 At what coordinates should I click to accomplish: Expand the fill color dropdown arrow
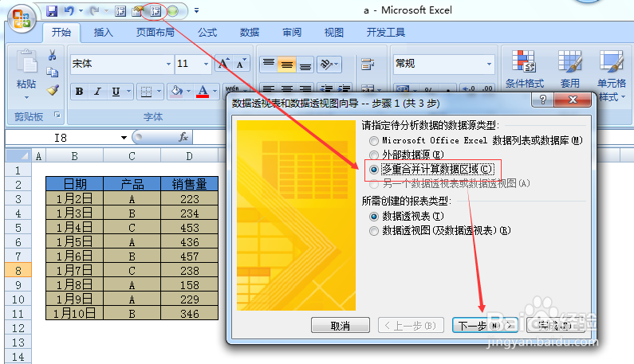point(188,92)
